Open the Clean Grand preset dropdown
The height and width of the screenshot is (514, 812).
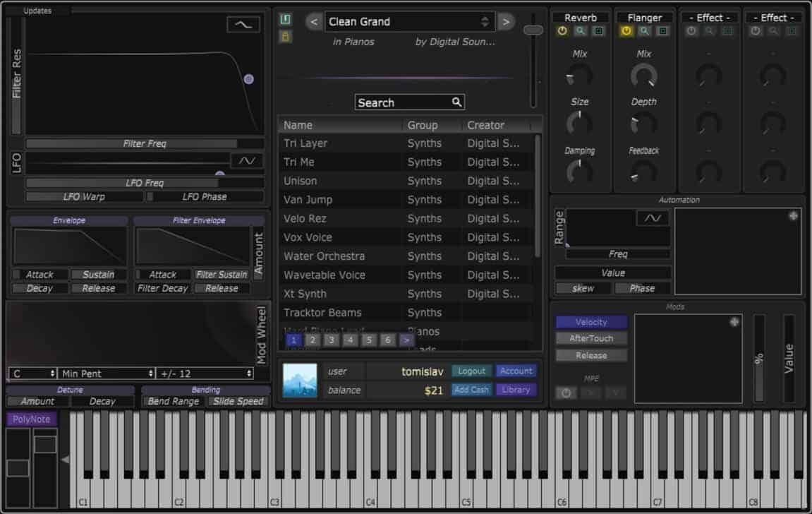pos(410,22)
